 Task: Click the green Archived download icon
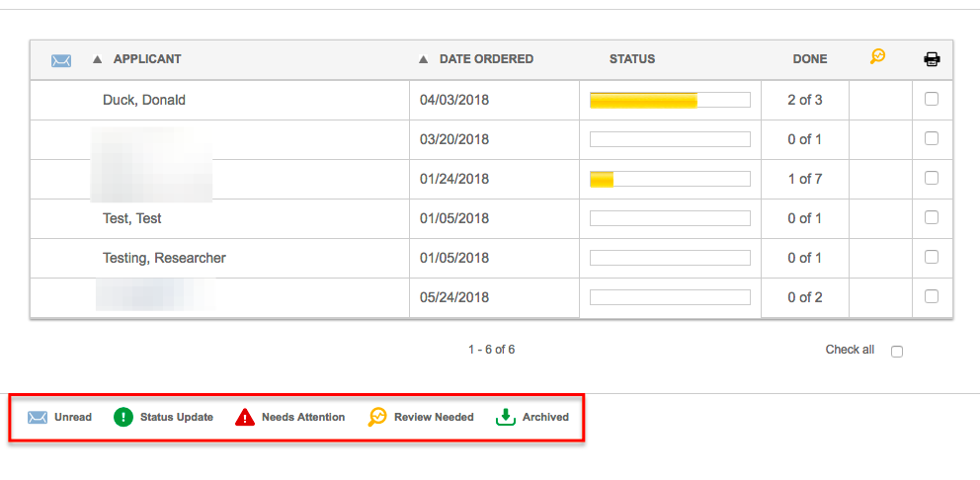tap(505, 417)
